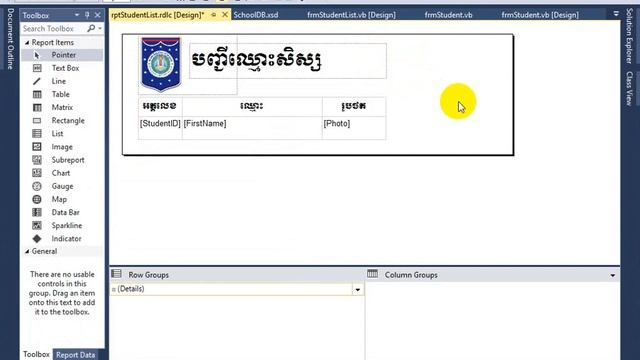Show the open document tabs overflow list

(616, 14)
